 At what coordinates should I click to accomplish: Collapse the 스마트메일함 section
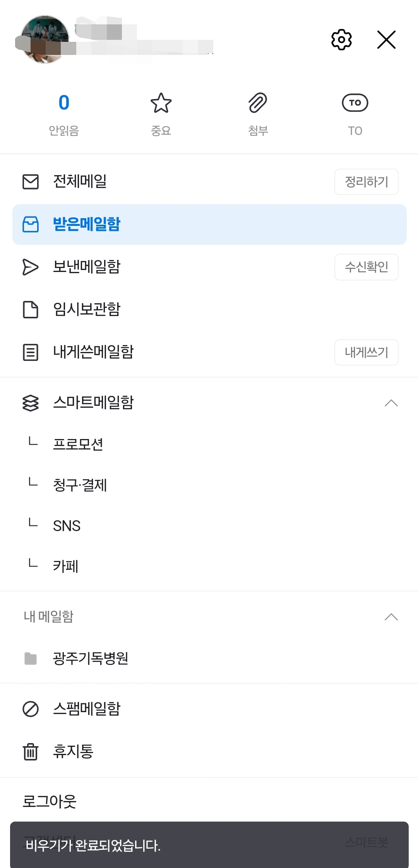point(391,403)
